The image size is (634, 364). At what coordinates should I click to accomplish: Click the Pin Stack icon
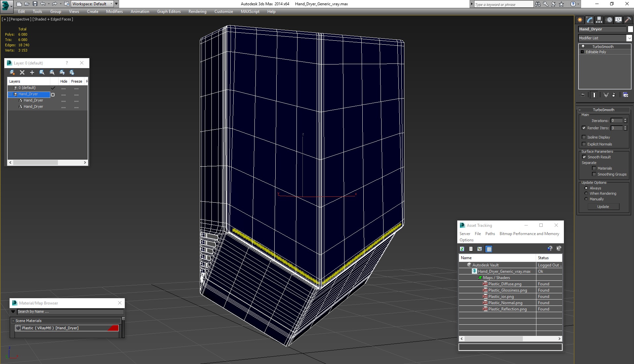583,95
